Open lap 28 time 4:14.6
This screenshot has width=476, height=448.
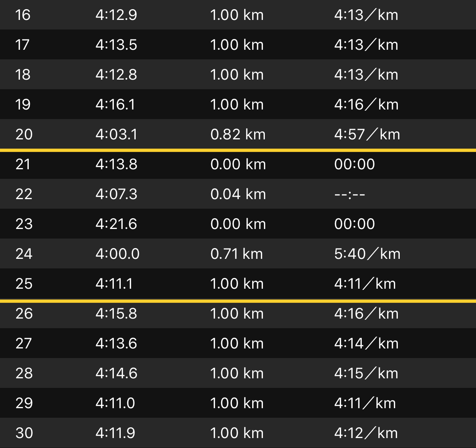pyautogui.click(x=116, y=373)
